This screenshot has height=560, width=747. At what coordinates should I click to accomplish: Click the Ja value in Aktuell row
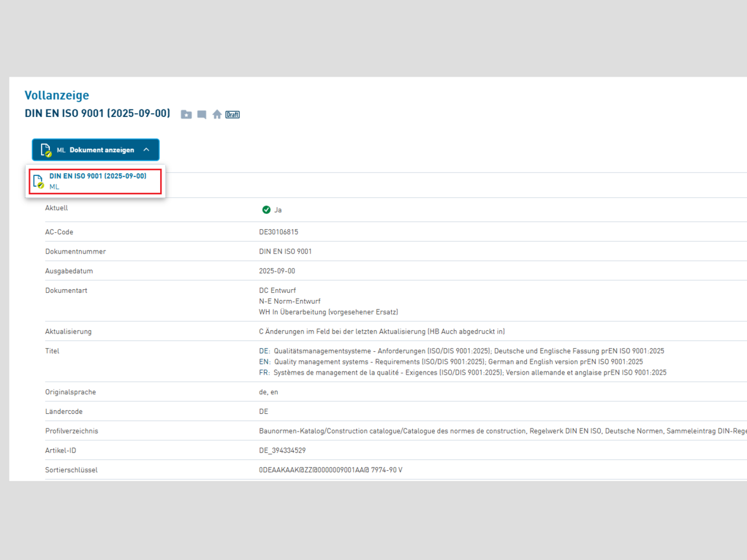click(278, 210)
